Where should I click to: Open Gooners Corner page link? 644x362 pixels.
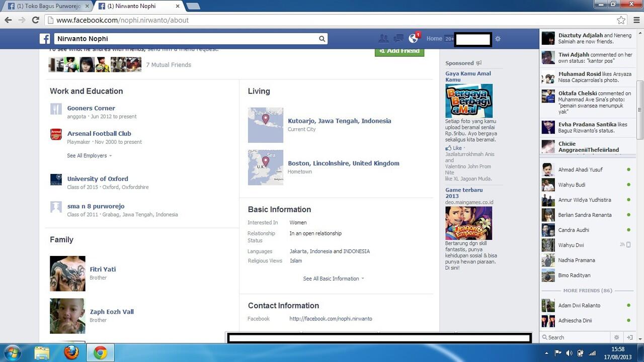coord(91,108)
